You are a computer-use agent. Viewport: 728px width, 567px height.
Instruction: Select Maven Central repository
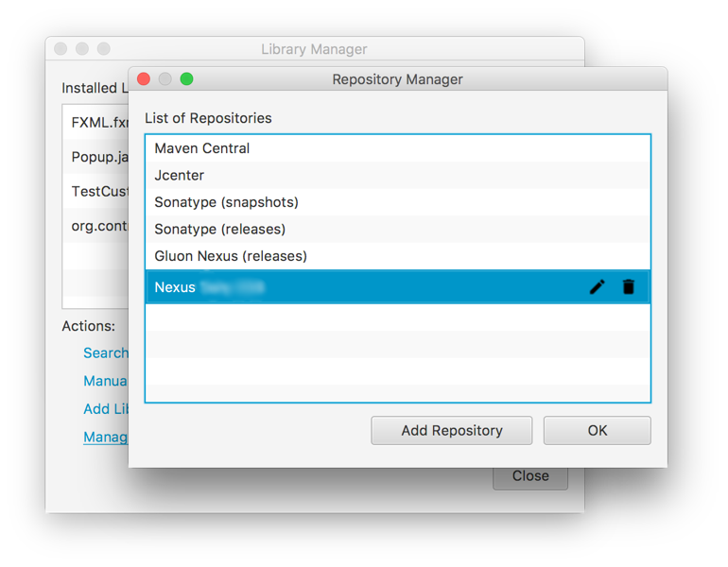(398, 148)
